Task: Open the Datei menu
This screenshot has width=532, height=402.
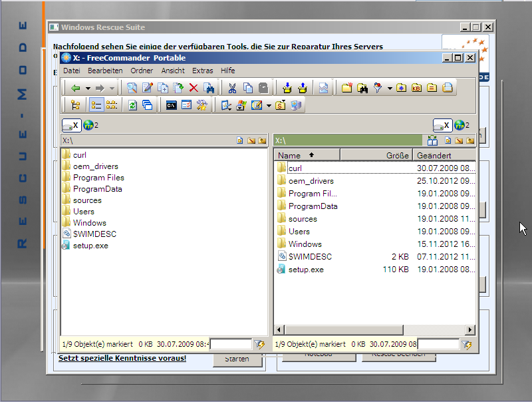Action: click(72, 71)
